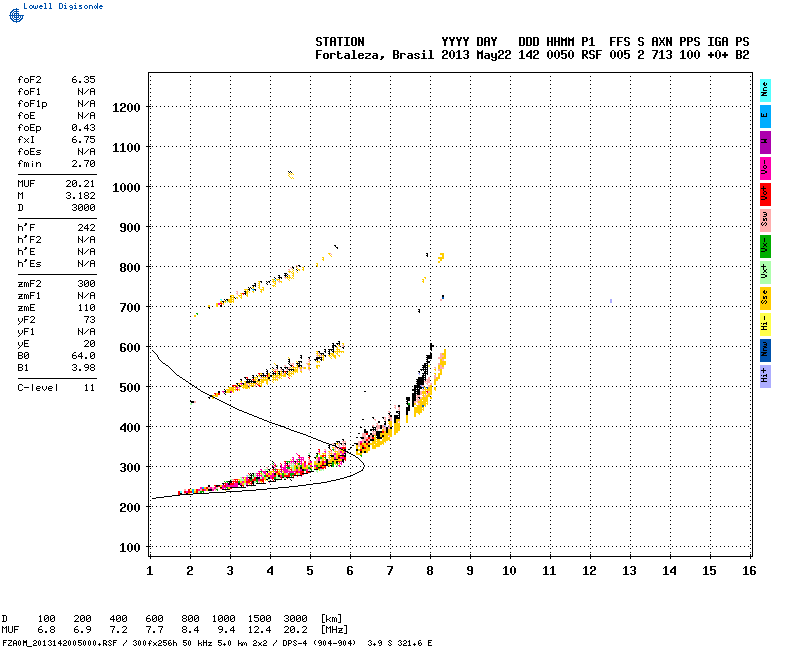Click the foF2 value 6.35

pyautogui.click(x=83, y=80)
